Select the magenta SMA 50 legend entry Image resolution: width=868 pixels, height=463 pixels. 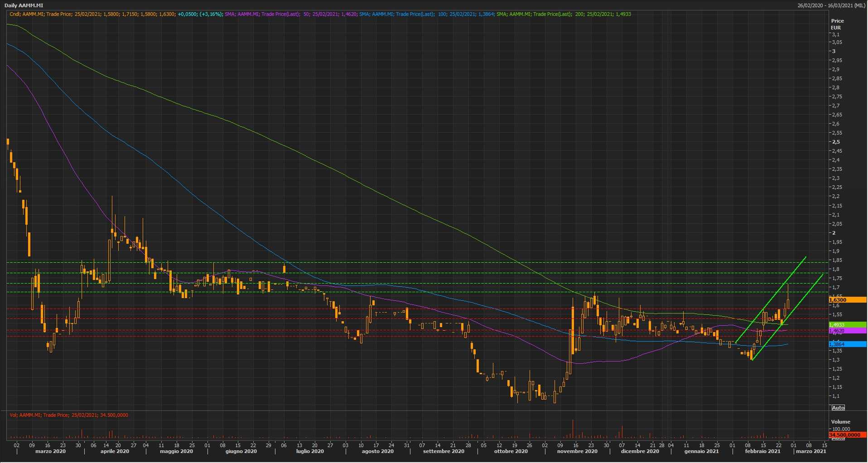point(290,14)
